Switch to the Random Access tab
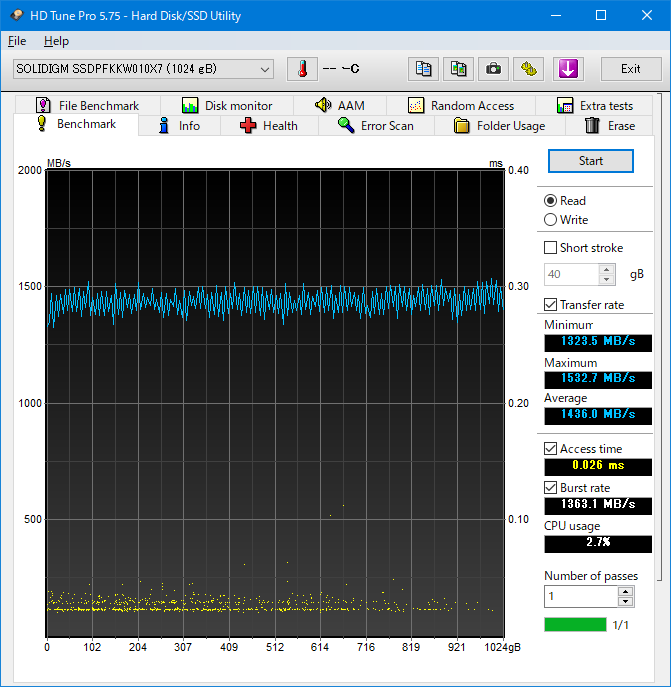The width and height of the screenshot is (671, 687). (461, 106)
